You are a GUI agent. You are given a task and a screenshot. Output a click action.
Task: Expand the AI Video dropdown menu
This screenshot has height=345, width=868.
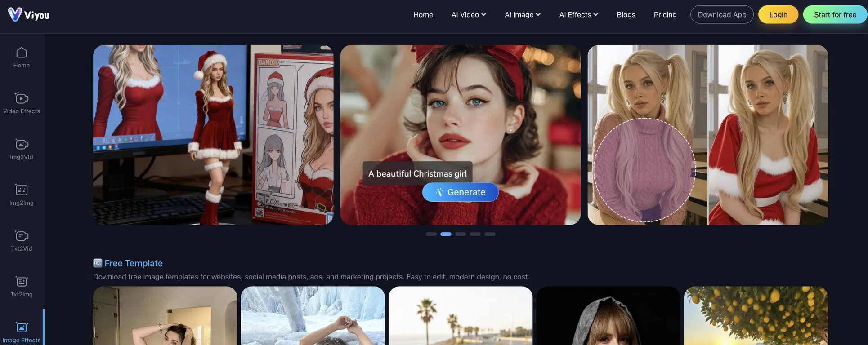pos(469,15)
